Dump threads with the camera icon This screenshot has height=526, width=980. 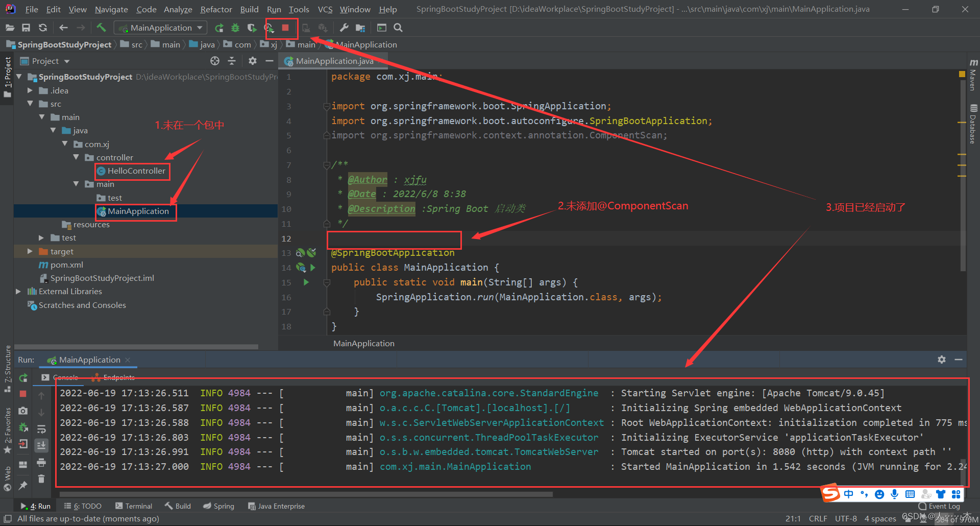coord(23,411)
